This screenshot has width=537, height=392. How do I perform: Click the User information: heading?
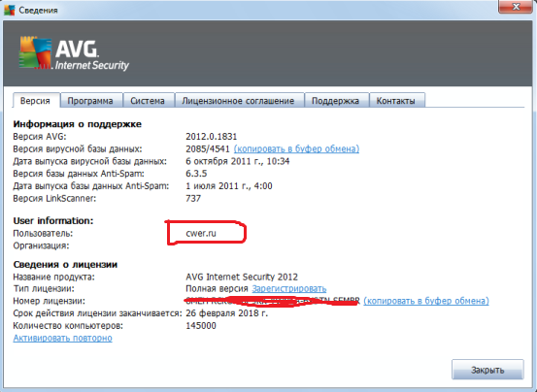tap(53, 220)
